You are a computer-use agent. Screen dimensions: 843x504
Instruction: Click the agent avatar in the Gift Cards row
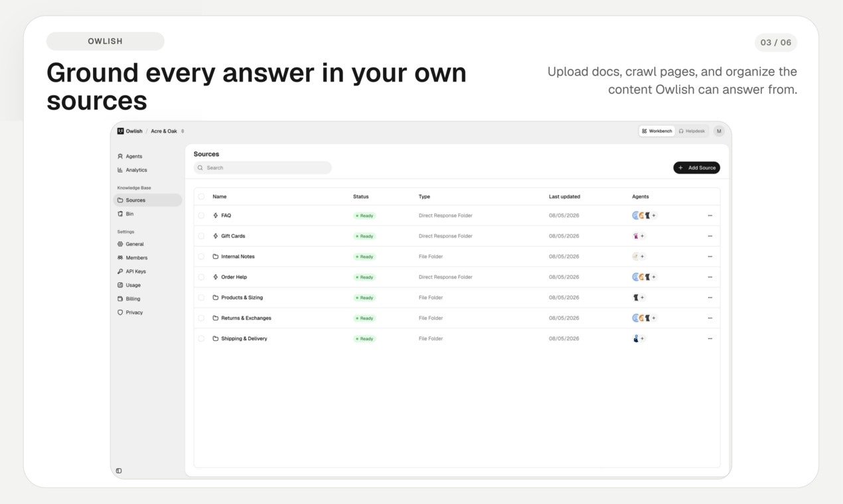pos(635,236)
